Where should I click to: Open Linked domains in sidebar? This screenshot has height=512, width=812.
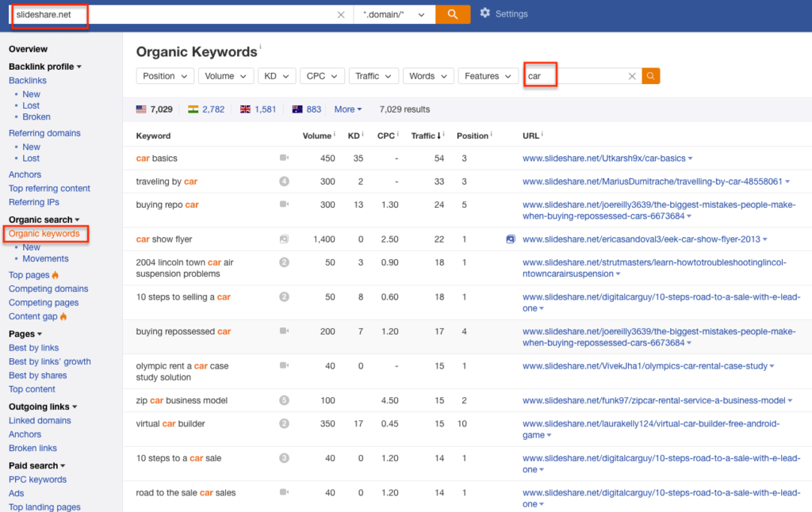coord(40,421)
